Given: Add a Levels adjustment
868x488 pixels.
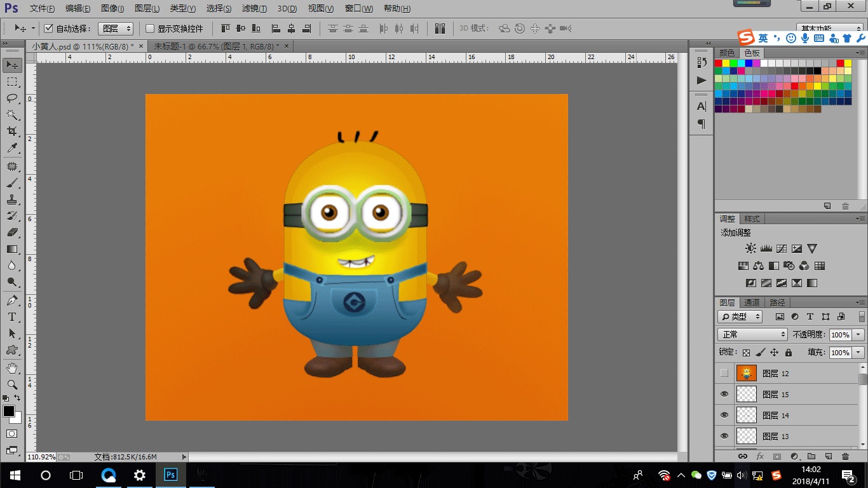Looking at the screenshot, I should 766,248.
